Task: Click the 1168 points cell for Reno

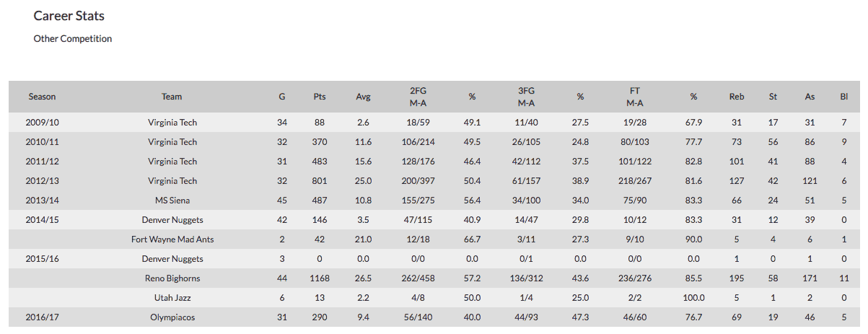Action: click(x=320, y=278)
